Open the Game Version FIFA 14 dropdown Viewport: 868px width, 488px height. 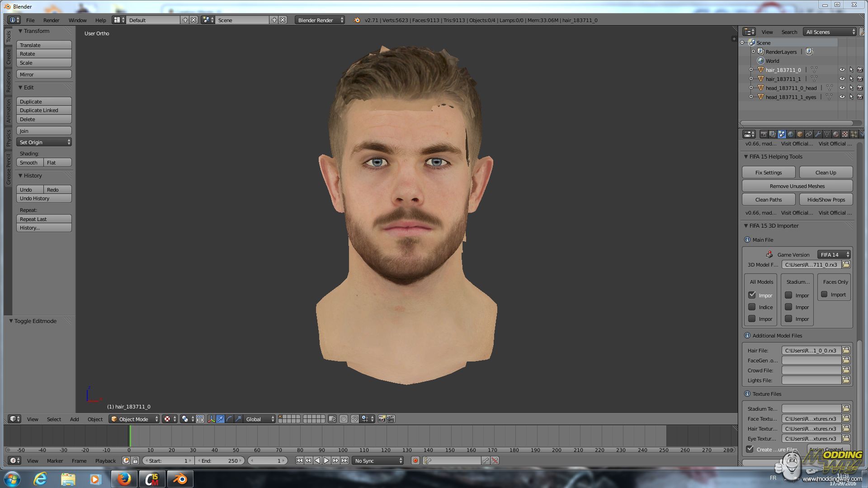click(x=834, y=254)
